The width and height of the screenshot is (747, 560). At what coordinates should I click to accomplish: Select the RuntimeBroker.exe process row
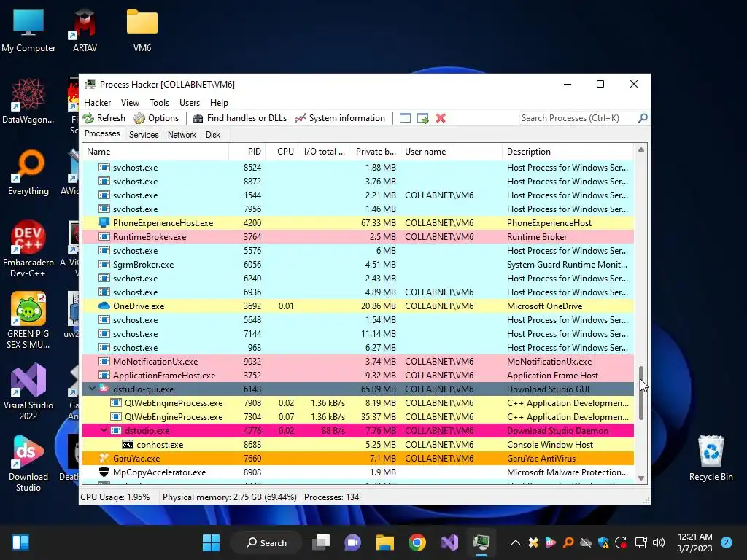357,237
